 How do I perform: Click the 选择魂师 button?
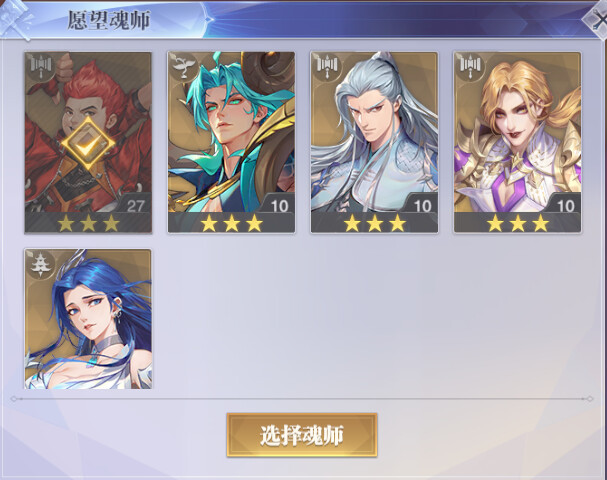302,435
